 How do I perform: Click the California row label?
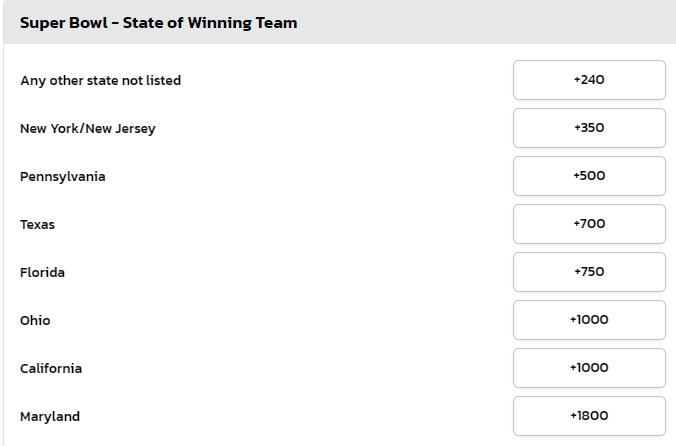tap(51, 368)
